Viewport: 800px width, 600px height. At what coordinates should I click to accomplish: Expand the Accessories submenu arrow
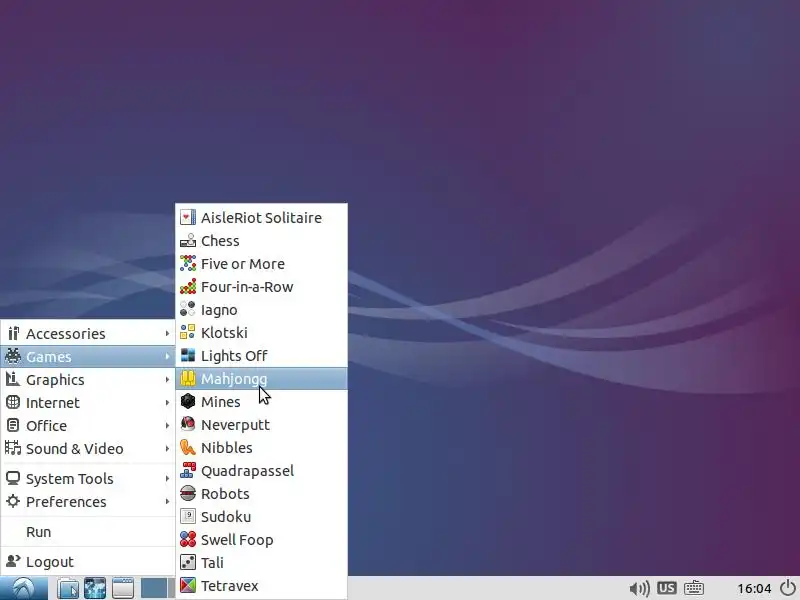coord(167,333)
